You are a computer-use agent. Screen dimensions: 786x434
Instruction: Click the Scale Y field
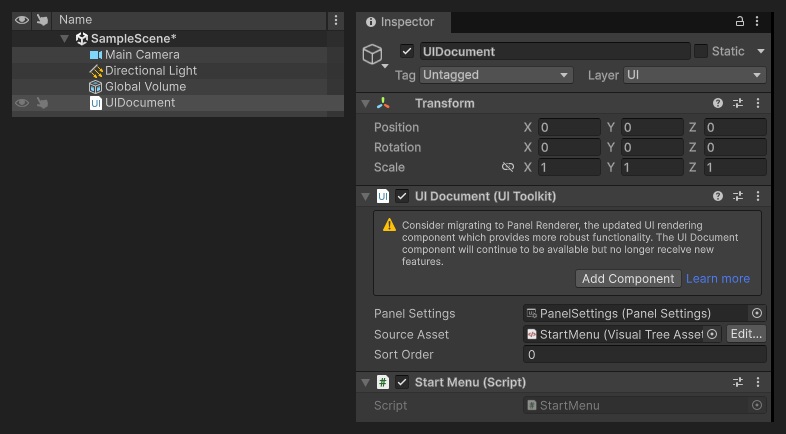click(652, 167)
